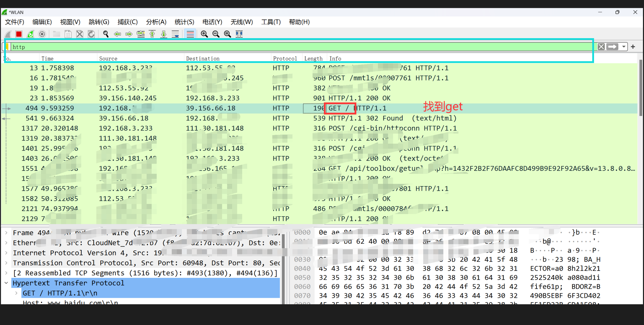Open the 统计(S) menu

point(184,22)
